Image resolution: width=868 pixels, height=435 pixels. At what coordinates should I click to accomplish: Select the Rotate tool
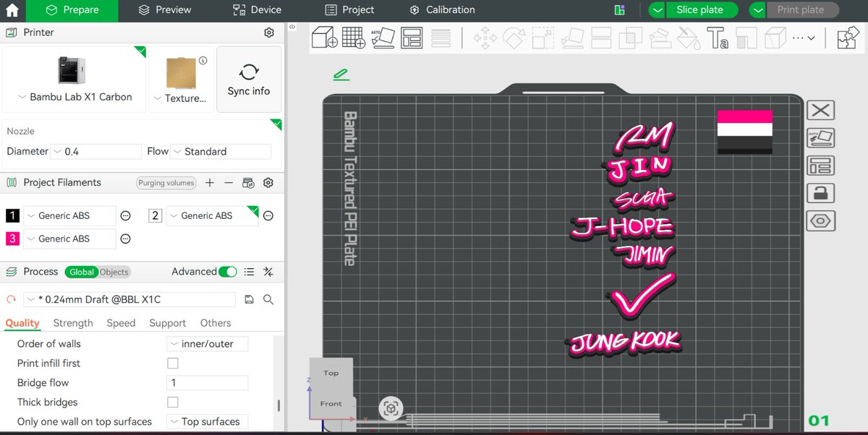tap(514, 38)
